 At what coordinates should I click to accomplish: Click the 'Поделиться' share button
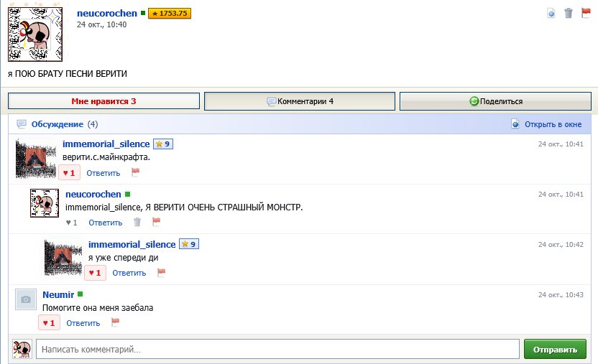(x=495, y=101)
